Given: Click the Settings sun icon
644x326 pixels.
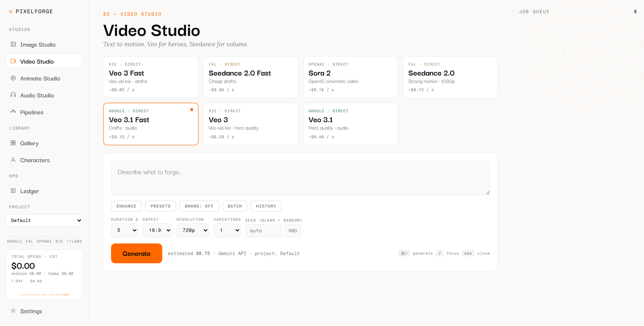Looking at the screenshot, I should (13, 311).
